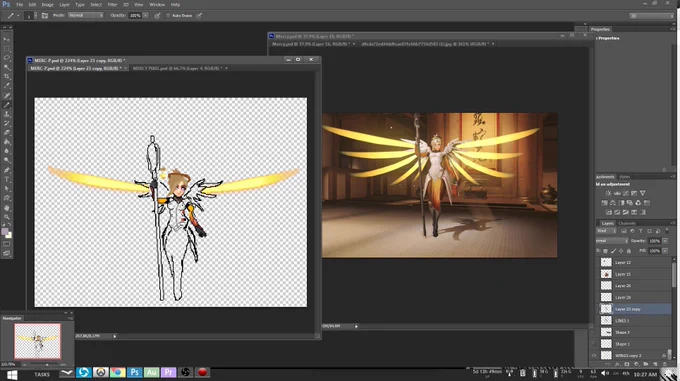680x381 pixels.
Task: Switch to the MERCY PIXEL.psd tab
Action: [177, 68]
